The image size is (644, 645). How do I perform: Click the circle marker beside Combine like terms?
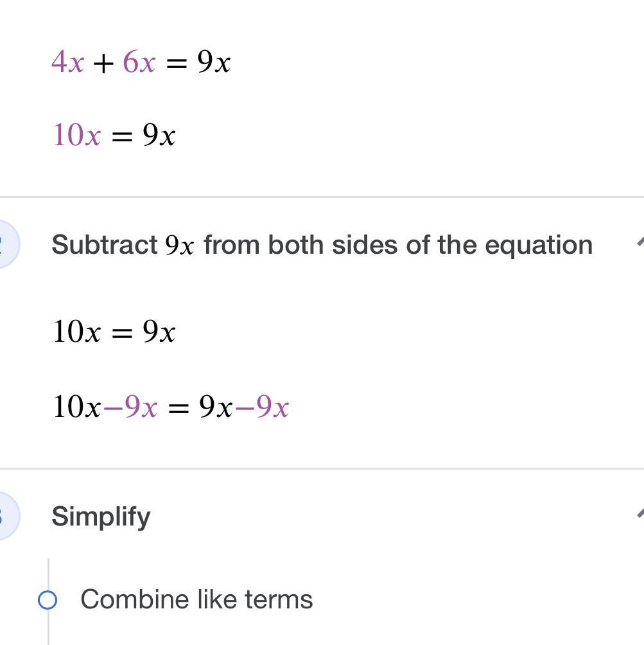pos(48,600)
